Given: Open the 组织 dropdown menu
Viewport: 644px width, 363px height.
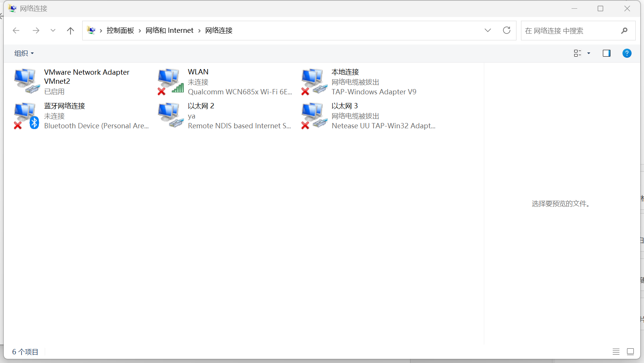Looking at the screenshot, I should pos(24,53).
